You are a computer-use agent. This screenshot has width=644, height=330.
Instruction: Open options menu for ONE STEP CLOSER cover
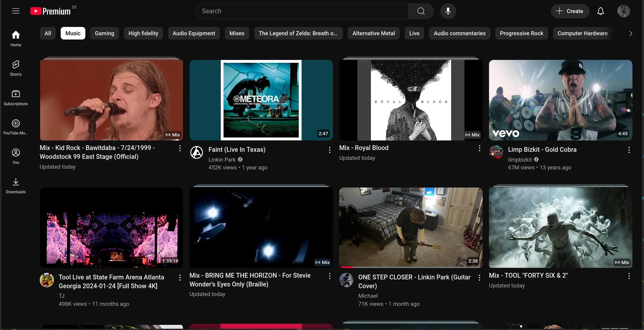(479, 278)
